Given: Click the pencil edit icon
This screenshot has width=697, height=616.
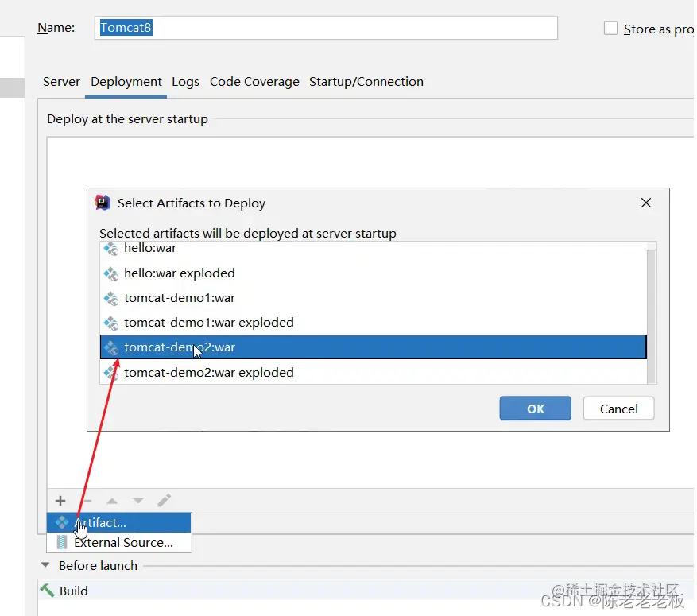Looking at the screenshot, I should point(164,501).
